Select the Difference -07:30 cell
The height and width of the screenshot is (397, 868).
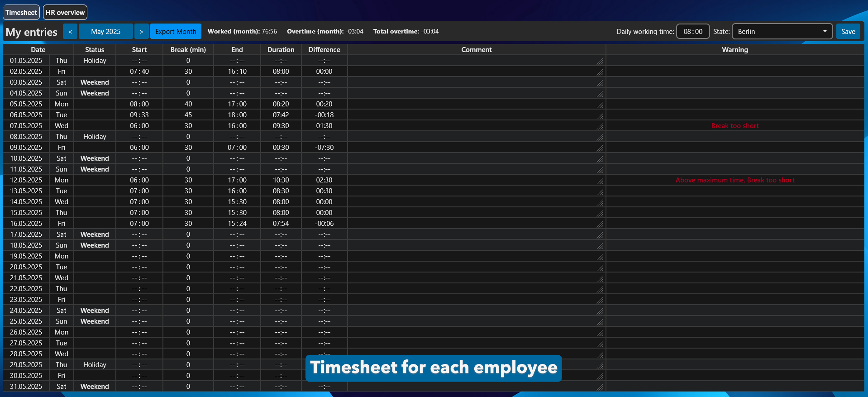point(324,148)
